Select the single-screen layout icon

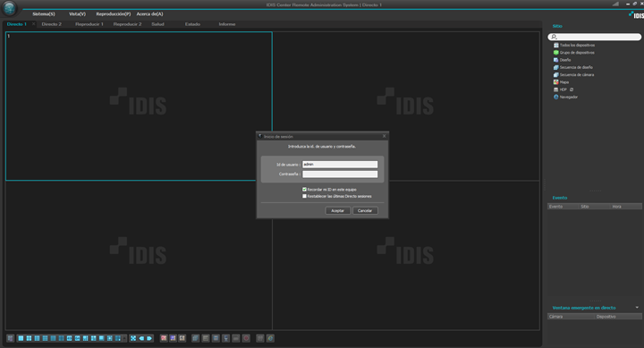click(21, 338)
